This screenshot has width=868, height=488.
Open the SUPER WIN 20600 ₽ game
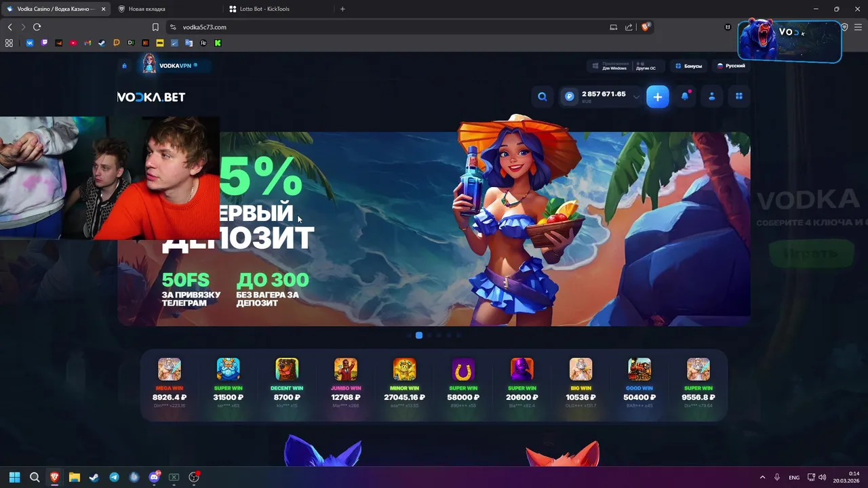[522, 384]
